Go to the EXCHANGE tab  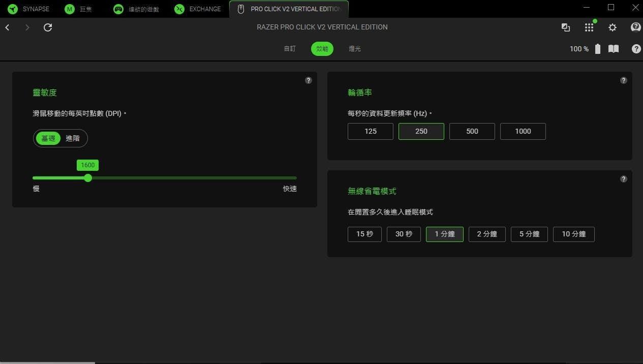coord(198,9)
